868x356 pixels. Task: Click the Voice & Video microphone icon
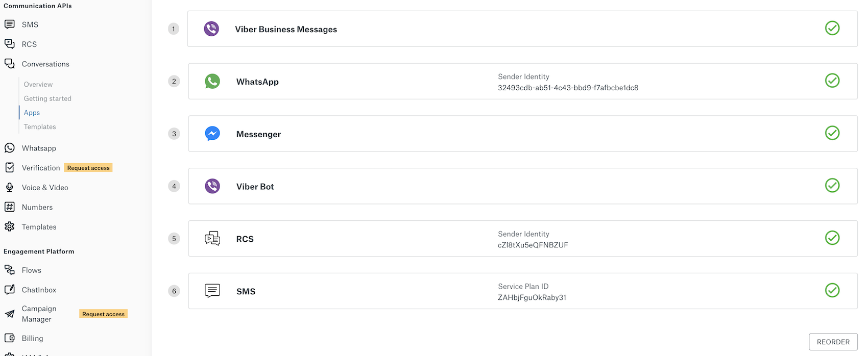9,187
